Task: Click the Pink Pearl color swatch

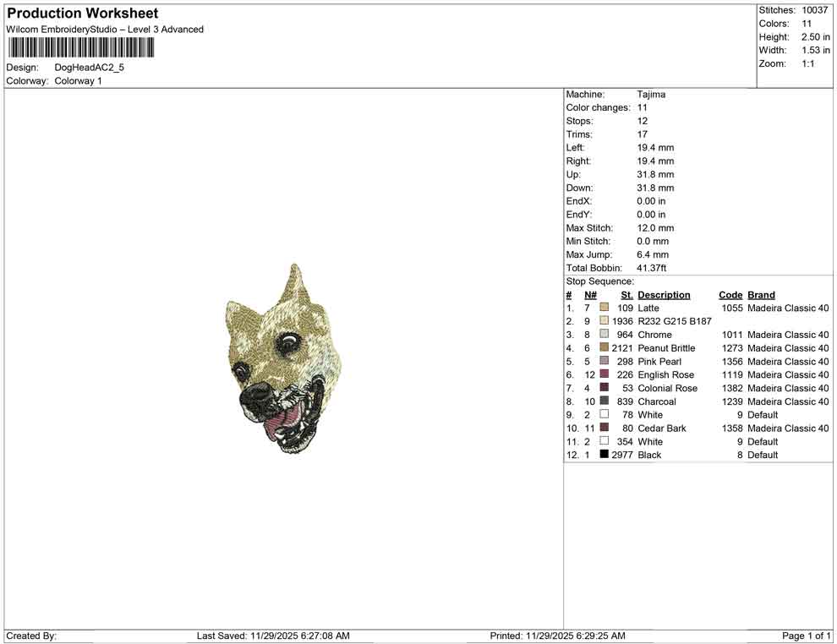Action: coord(604,361)
